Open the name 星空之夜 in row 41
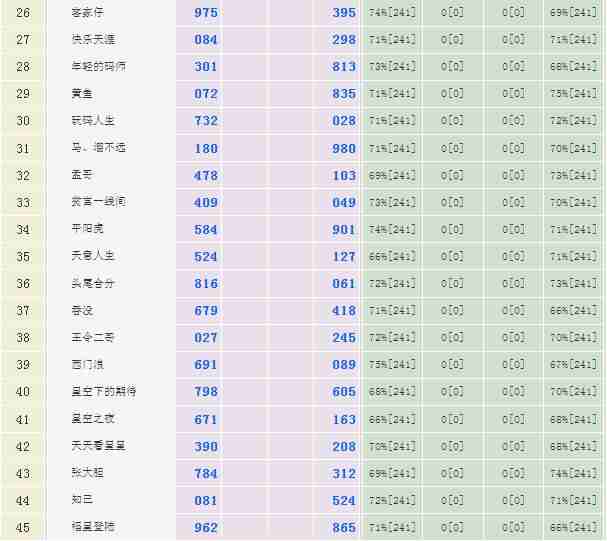Screen dimensions: 607x541 pos(93,418)
